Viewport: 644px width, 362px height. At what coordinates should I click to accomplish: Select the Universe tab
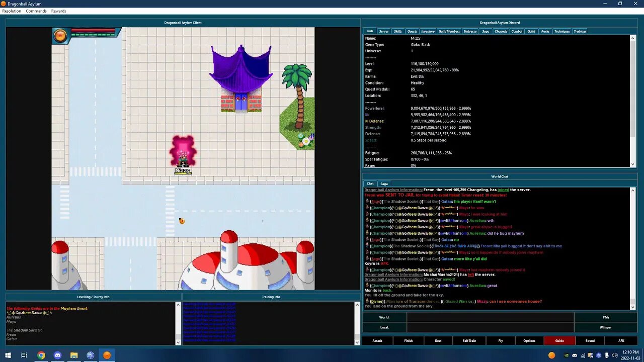(x=470, y=31)
